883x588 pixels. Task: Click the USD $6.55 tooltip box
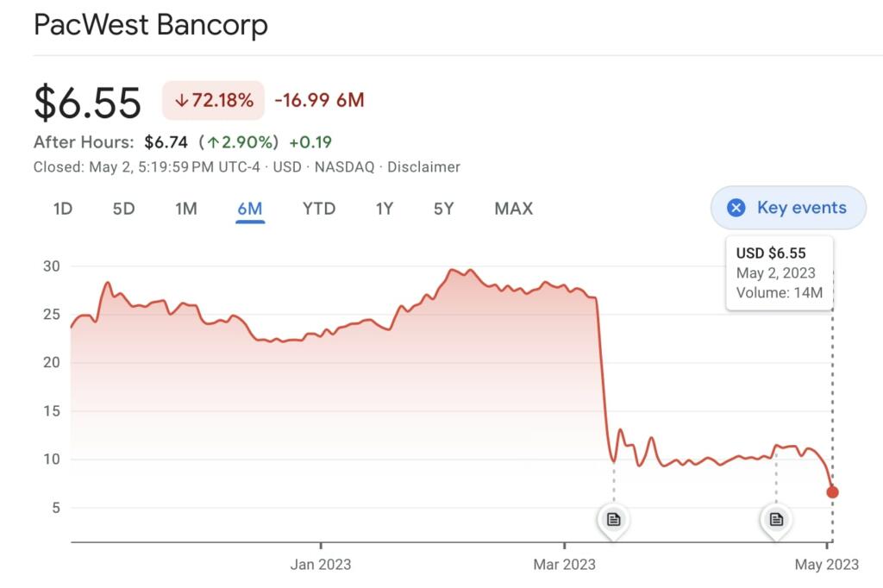(780, 272)
